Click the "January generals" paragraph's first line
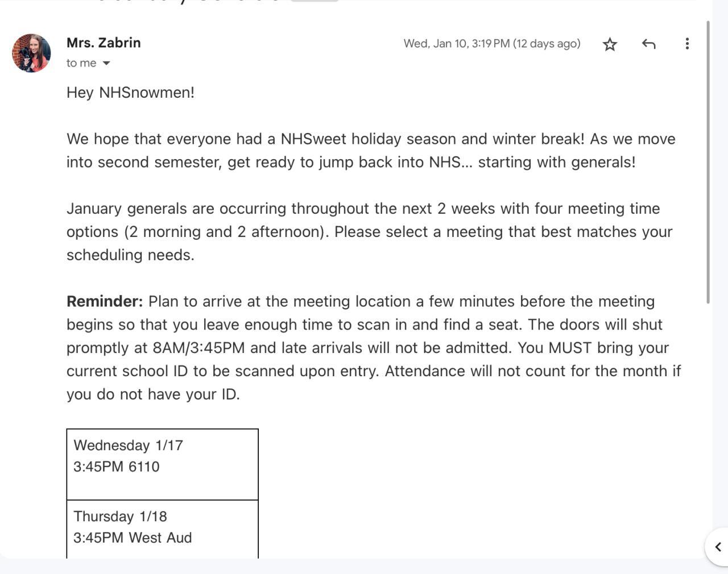The width and height of the screenshot is (728, 574). (363, 209)
